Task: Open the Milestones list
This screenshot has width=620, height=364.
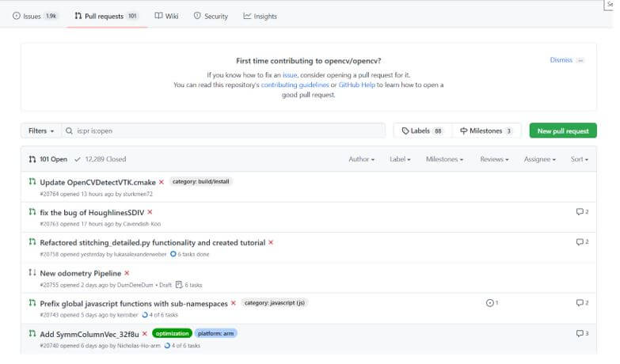Action: pos(486,131)
